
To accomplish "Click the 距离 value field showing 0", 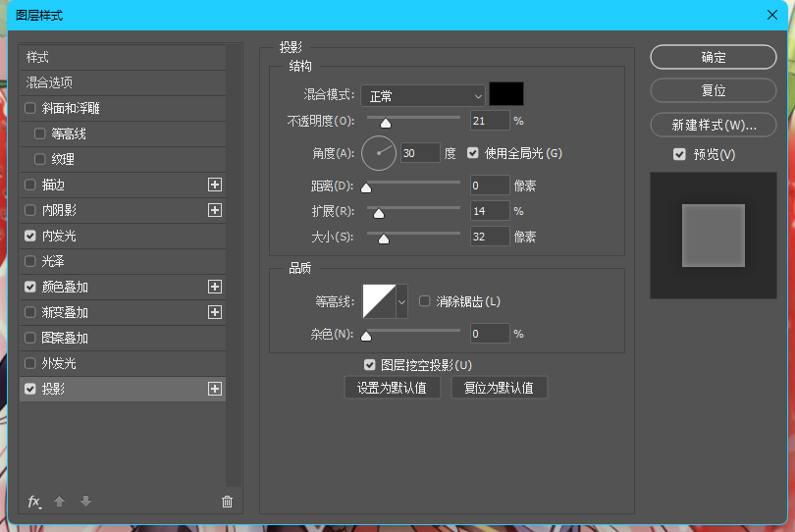I will click(490, 186).
